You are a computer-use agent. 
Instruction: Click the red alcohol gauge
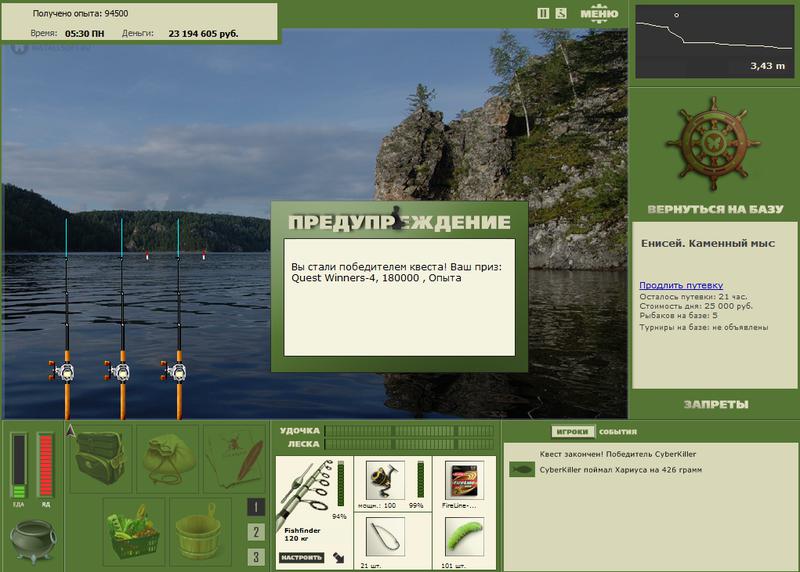45,465
